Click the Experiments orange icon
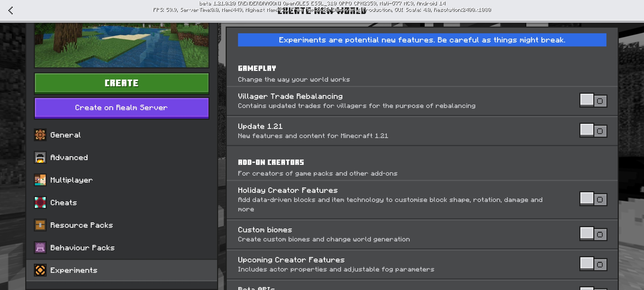 (x=40, y=270)
